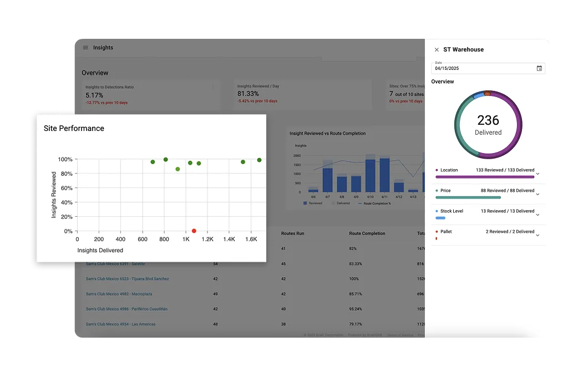Click the Terms of Service footer link
This screenshot has width=588, height=377.
400,335
